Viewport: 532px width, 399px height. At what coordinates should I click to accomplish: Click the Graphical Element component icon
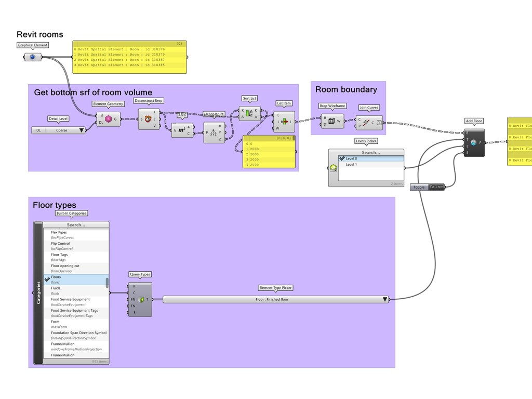click(33, 57)
